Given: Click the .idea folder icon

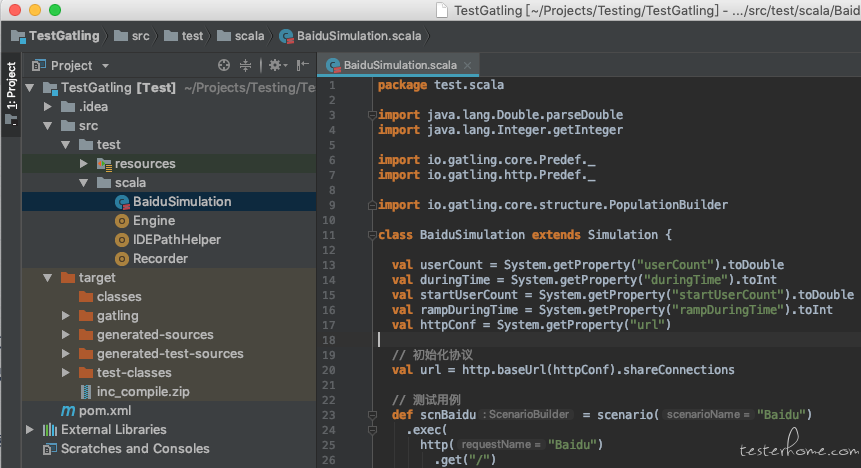Looking at the screenshot, I should pyautogui.click(x=68, y=107).
